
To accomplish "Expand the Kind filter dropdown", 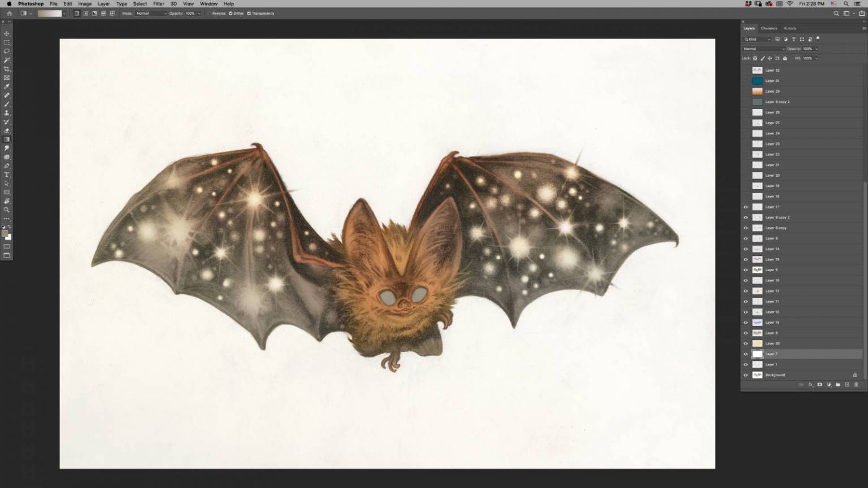I will 757,40.
